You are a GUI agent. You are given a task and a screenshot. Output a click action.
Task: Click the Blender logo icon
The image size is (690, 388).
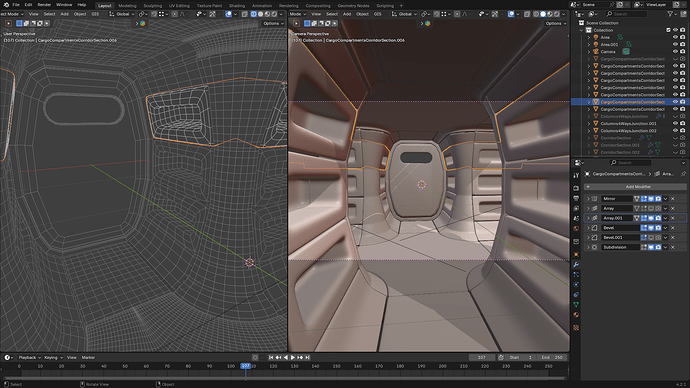pyautogui.click(x=6, y=5)
